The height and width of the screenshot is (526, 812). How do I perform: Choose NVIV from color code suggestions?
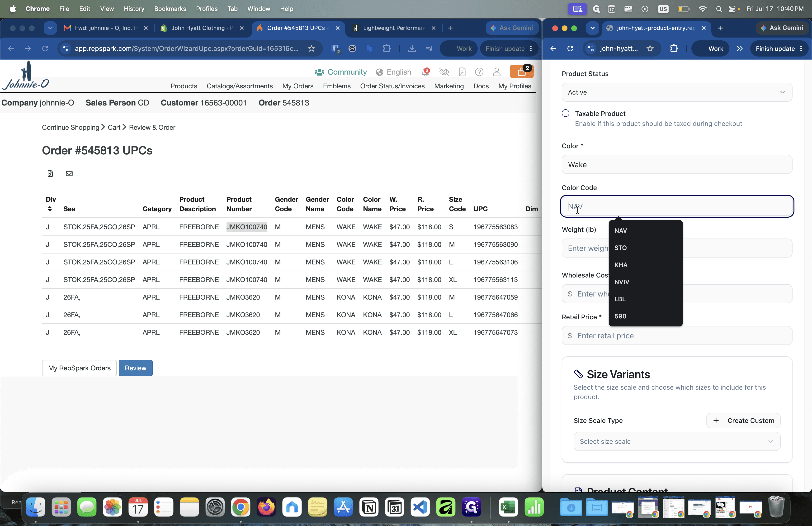coord(646,282)
